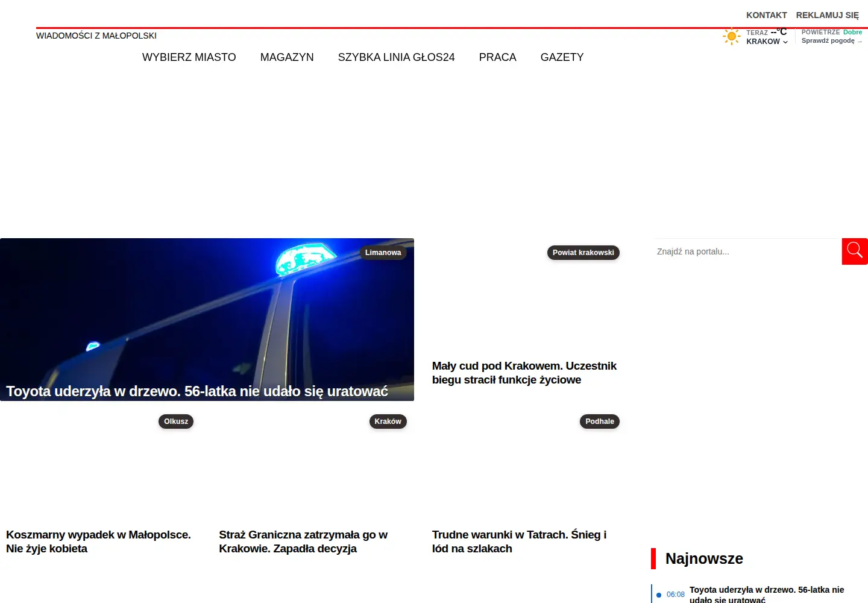Open the MAGAZYN menu item

(287, 57)
